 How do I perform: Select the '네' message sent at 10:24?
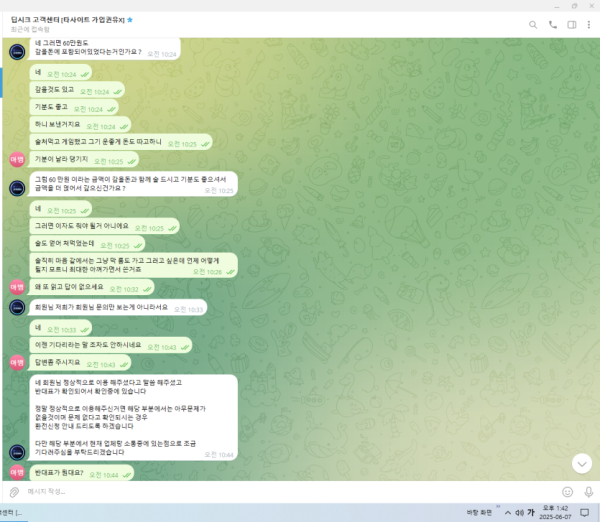(x=61, y=73)
